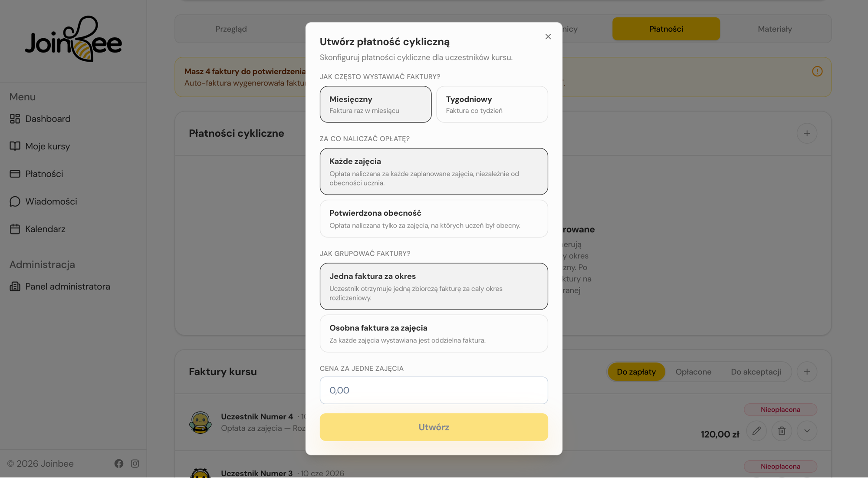Delete invoice with trash icon
The width and height of the screenshot is (868, 478).
[782, 431]
